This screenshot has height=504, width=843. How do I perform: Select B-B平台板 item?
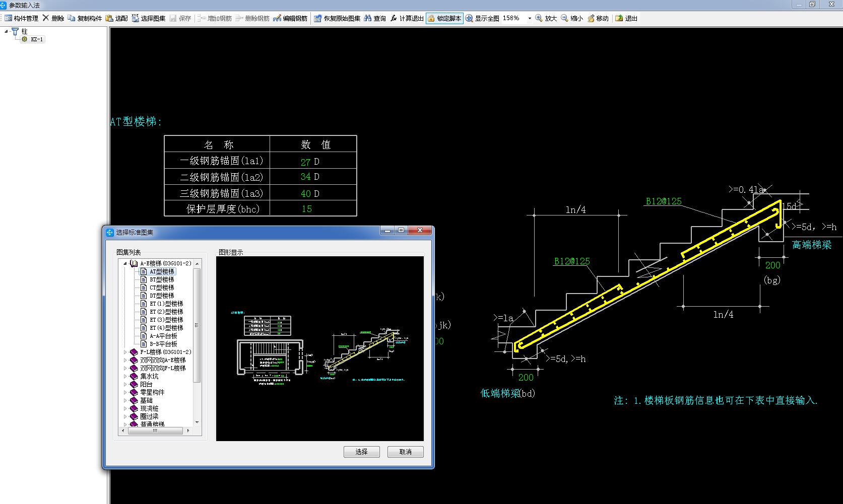[x=163, y=344]
